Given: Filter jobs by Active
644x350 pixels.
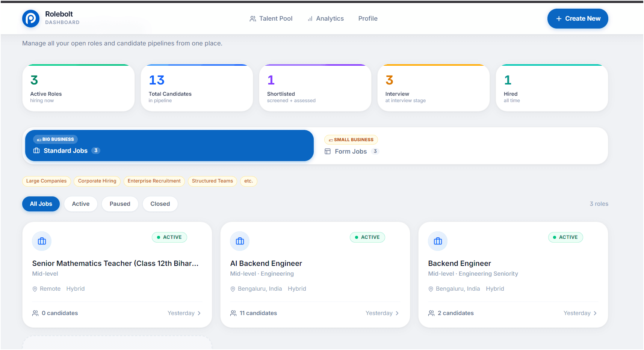Looking at the screenshot, I should [x=81, y=204].
